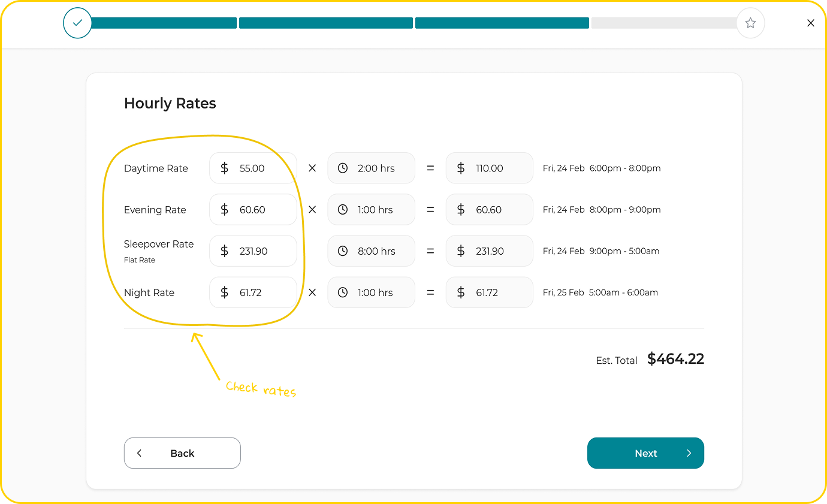Click the dollar icon in Night Rate field
This screenshot has width=827, height=504.
225,292
